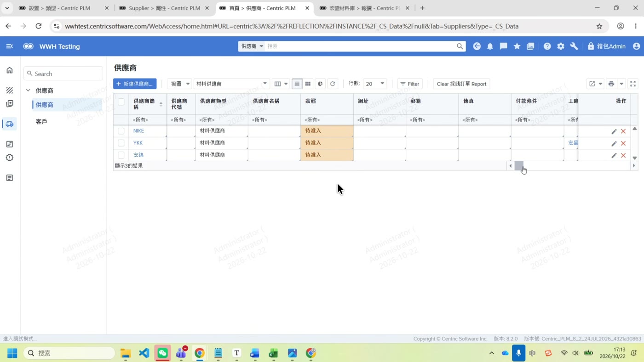Focus the sidebar Search field
This screenshot has width=644, height=362.
coord(63,74)
